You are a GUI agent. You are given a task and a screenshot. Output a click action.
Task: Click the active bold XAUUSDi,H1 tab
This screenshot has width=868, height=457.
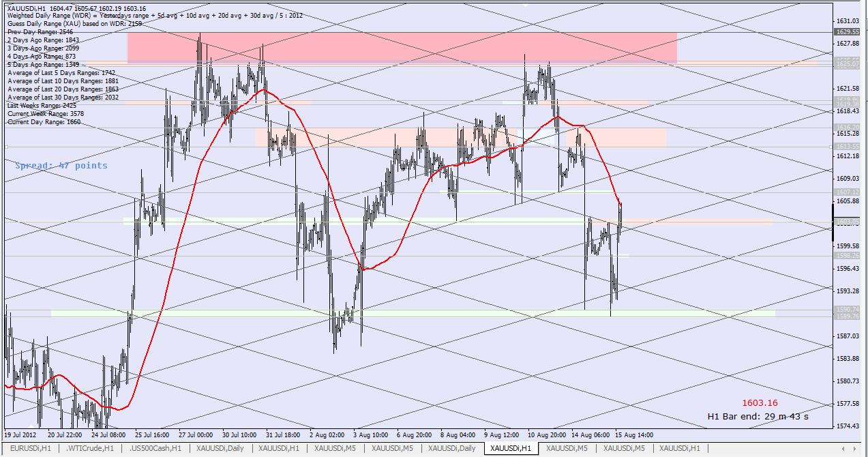tap(511, 449)
